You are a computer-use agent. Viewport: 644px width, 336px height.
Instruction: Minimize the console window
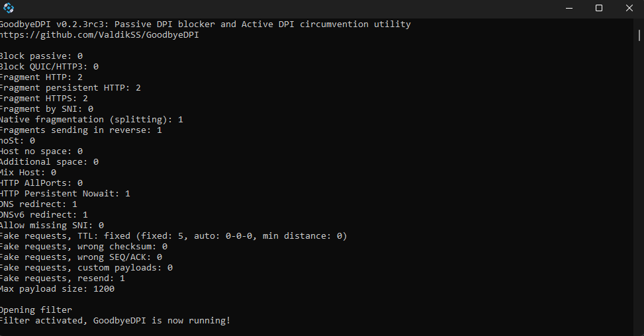pos(569,9)
